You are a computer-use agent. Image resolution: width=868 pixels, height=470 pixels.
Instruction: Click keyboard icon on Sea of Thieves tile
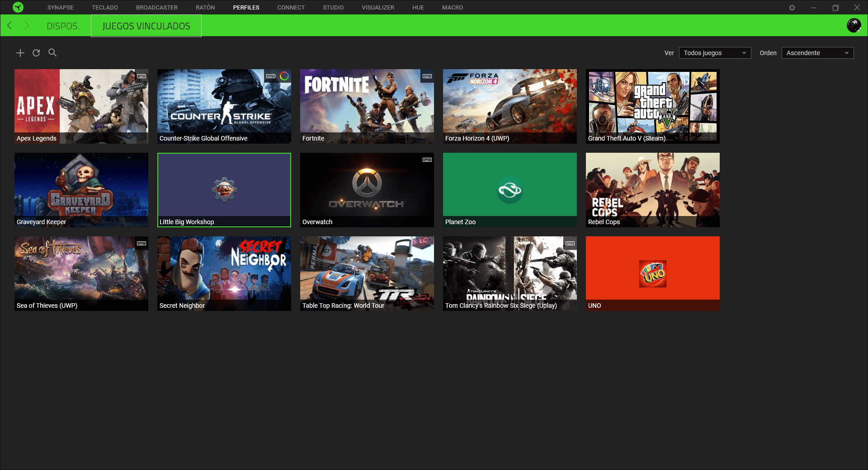click(142, 243)
